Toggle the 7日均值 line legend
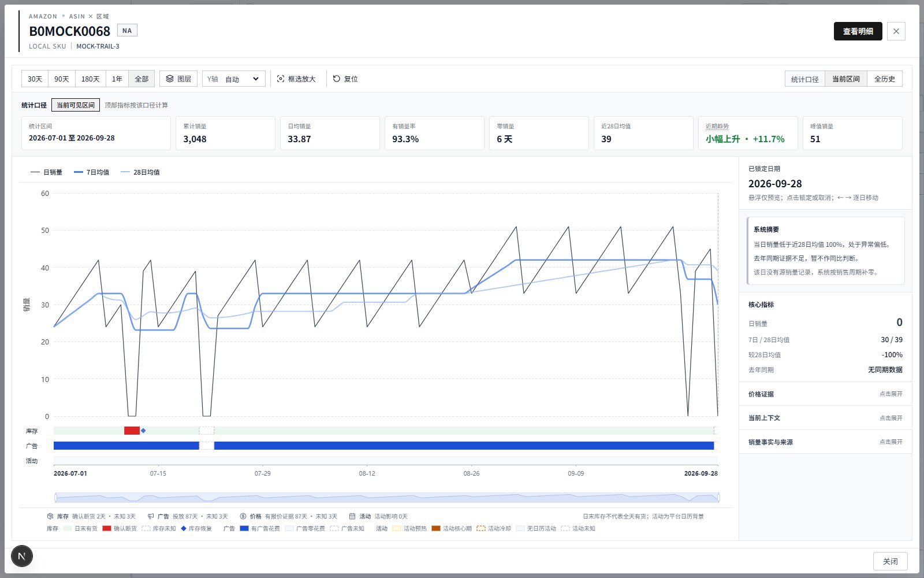This screenshot has width=924, height=578. (x=91, y=172)
